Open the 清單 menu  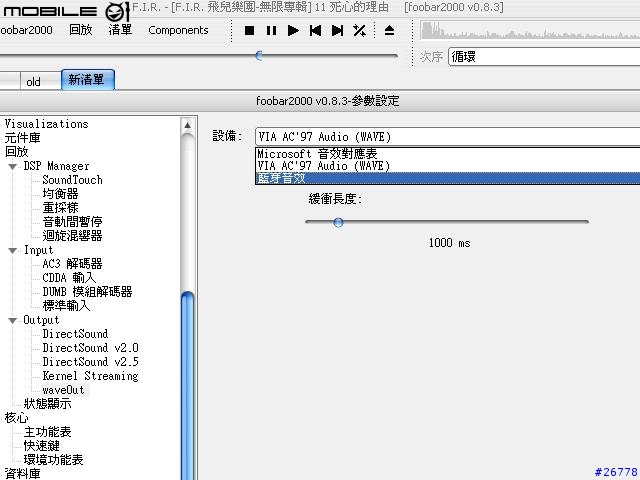pos(120,30)
